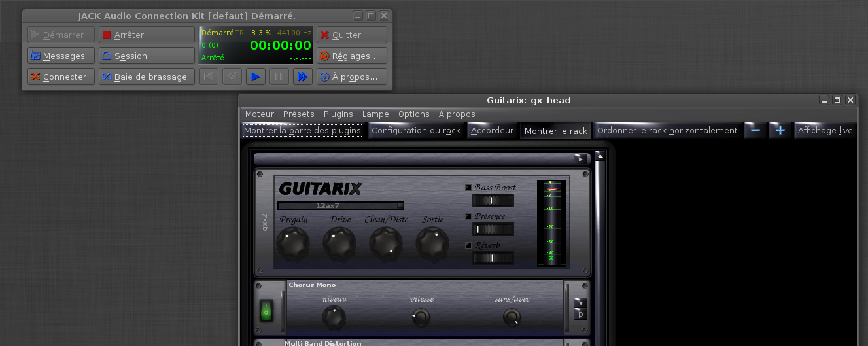Open the À propos menu in Guitarix

[x=457, y=114]
